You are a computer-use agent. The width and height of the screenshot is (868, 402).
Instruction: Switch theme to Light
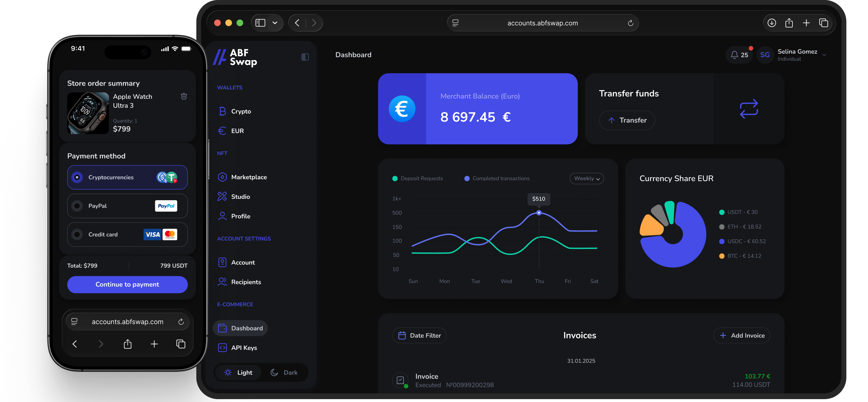(x=238, y=372)
